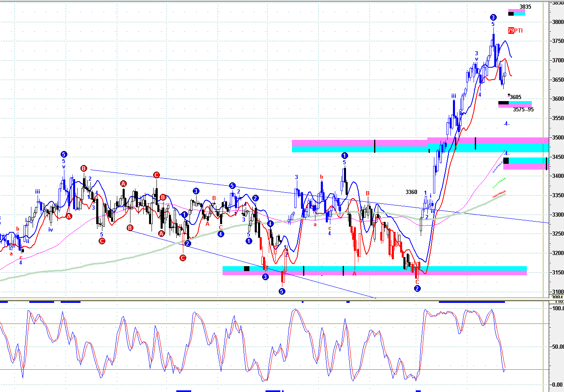Image resolution: width=564 pixels, height=392 pixels.
Task: Click the circled blue 1 under the large cyan band
Action: coord(345,156)
